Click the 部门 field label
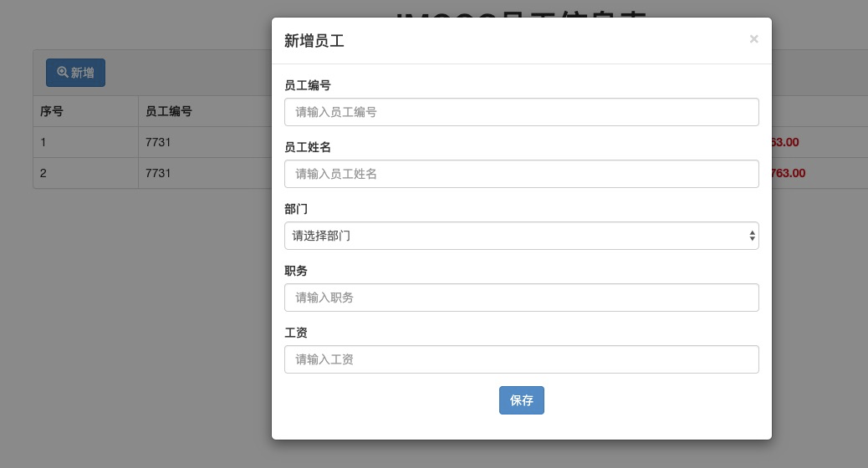The image size is (868, 468). [x=296, y=209]
